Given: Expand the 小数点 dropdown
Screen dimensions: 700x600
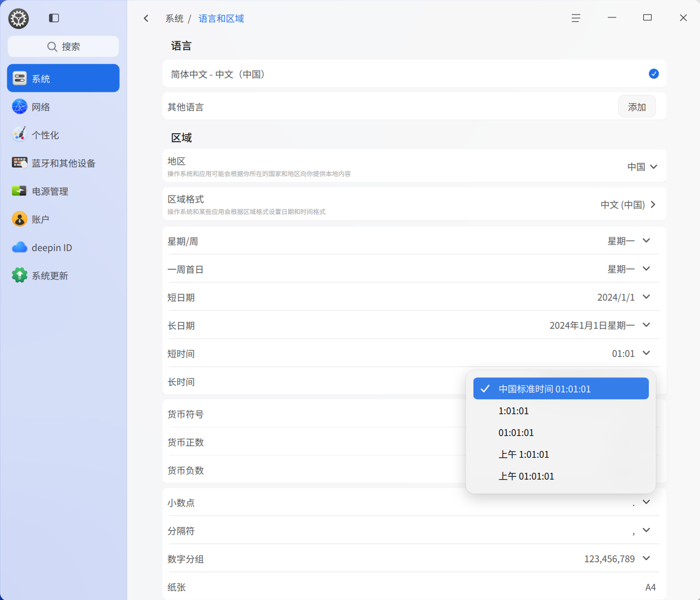Looking at the screenshot, I should (647, 502).
